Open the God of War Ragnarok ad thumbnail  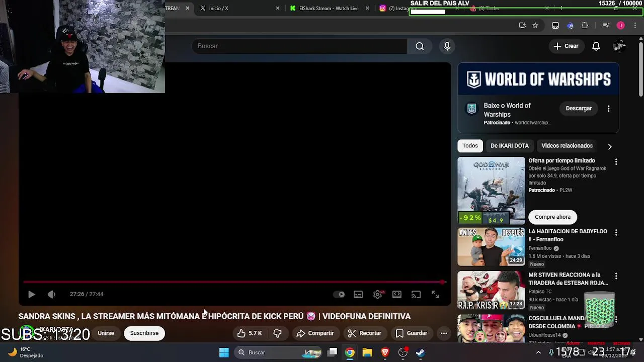click(x=491, y=191)
